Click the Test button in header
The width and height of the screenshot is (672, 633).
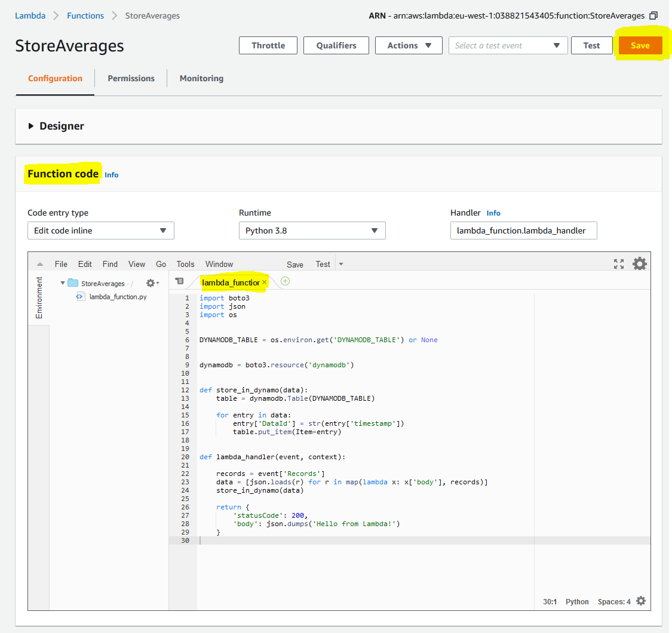591,45
